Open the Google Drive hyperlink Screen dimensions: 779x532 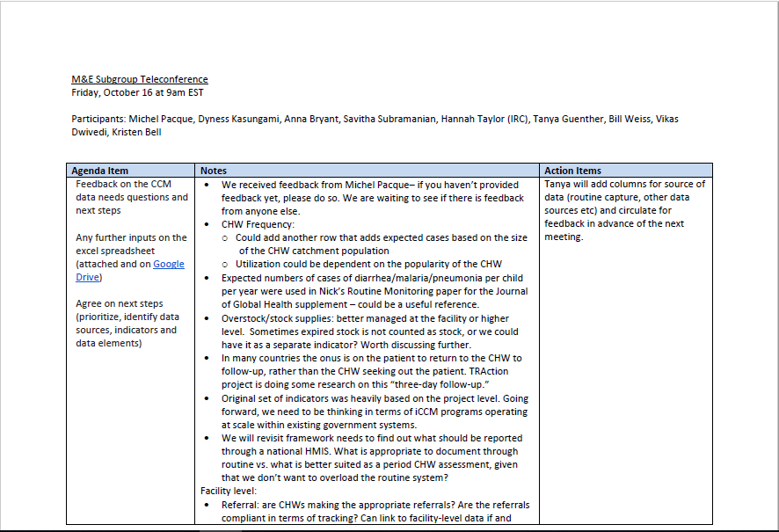click(129, 270)
